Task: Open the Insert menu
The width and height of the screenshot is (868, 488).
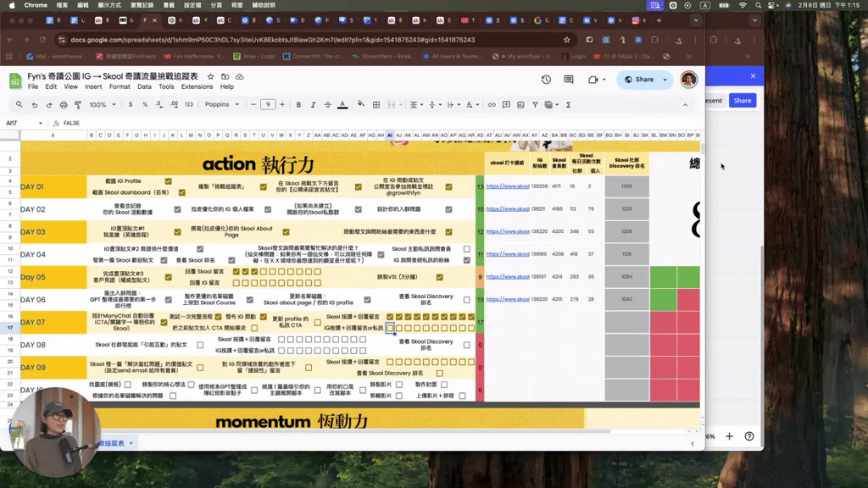Action: (x=93, y=87)
